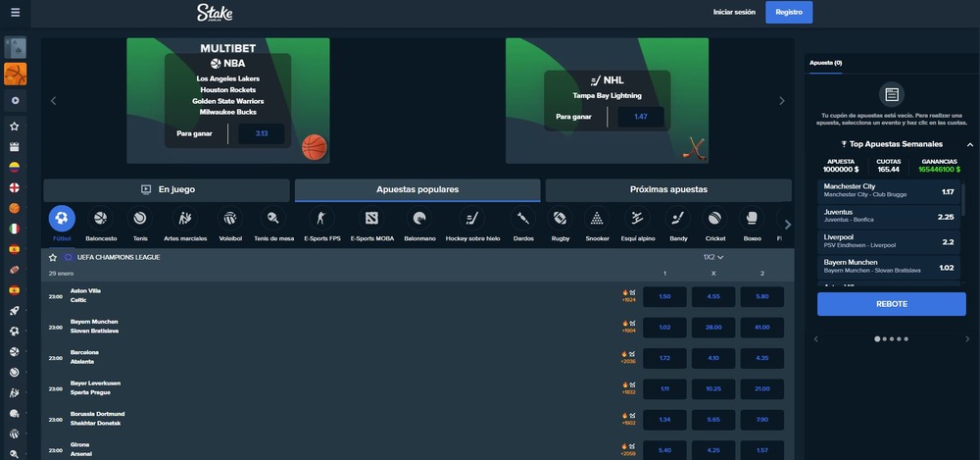Collapse Top Apuestas Semanales section

point(969,144)
